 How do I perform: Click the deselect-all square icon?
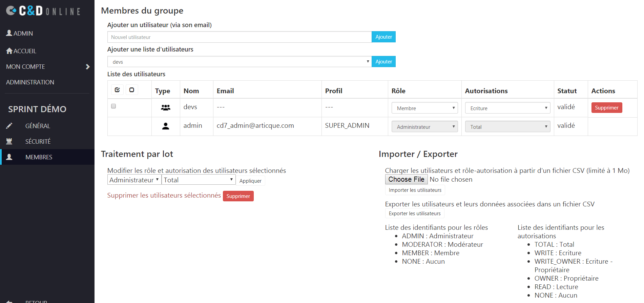point(132,90)
